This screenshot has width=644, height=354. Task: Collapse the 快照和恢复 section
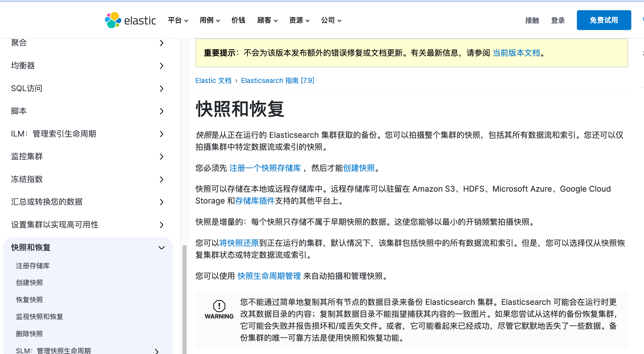pos(162,248)
